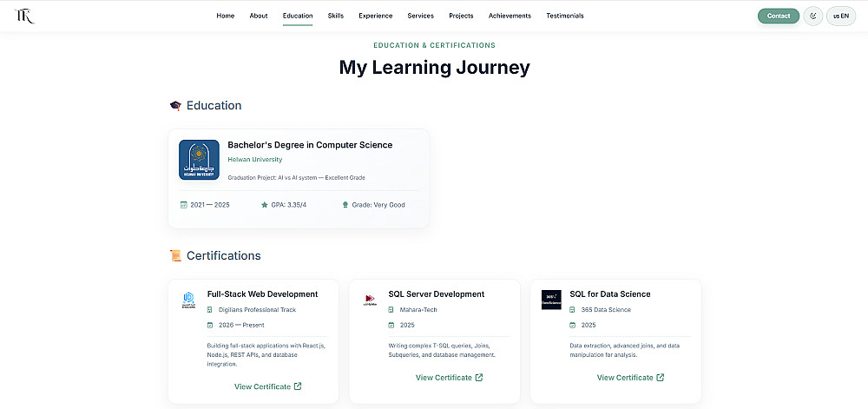Screen dimensions: 868x409
Task: Open the Skills section from navbar
Action: [x=336, y=16]
